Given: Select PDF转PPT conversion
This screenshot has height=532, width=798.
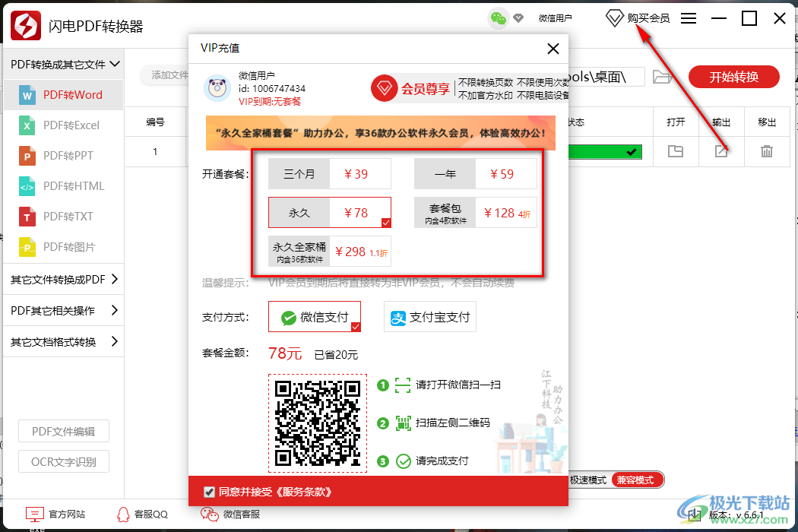Looking at the screenshot, I should coord(64,156).
